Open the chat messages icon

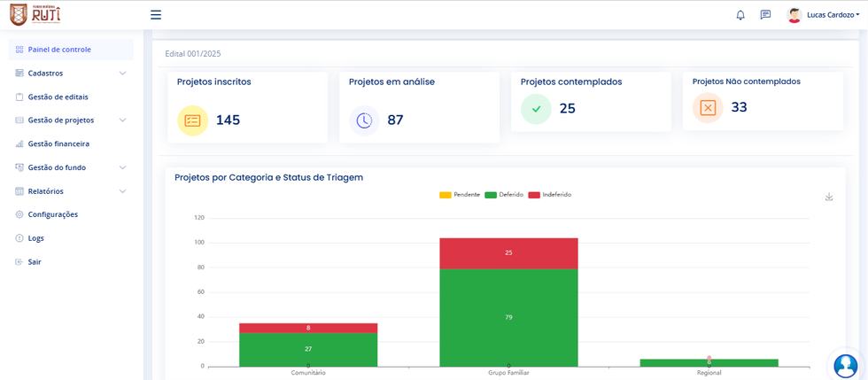[765, 15]
